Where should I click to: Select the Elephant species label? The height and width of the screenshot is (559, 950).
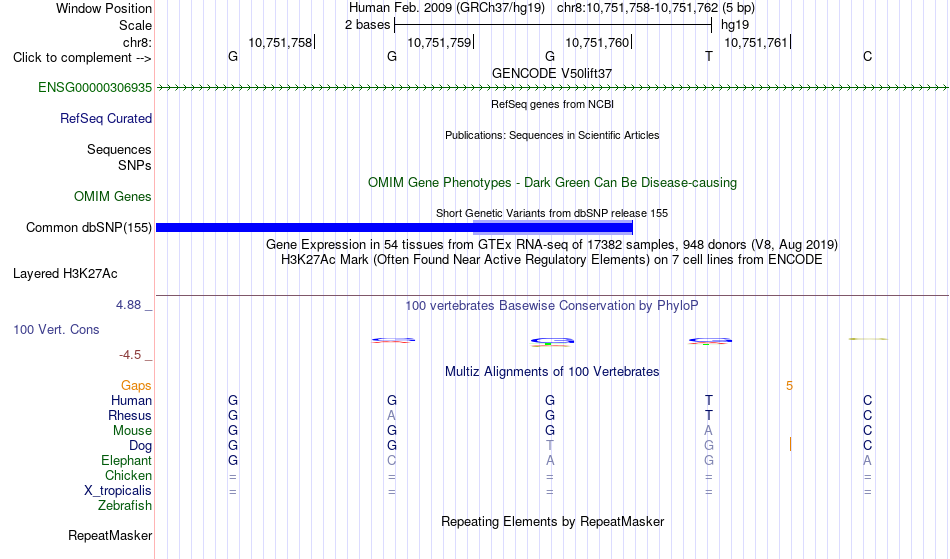click(x=126, y=461)
